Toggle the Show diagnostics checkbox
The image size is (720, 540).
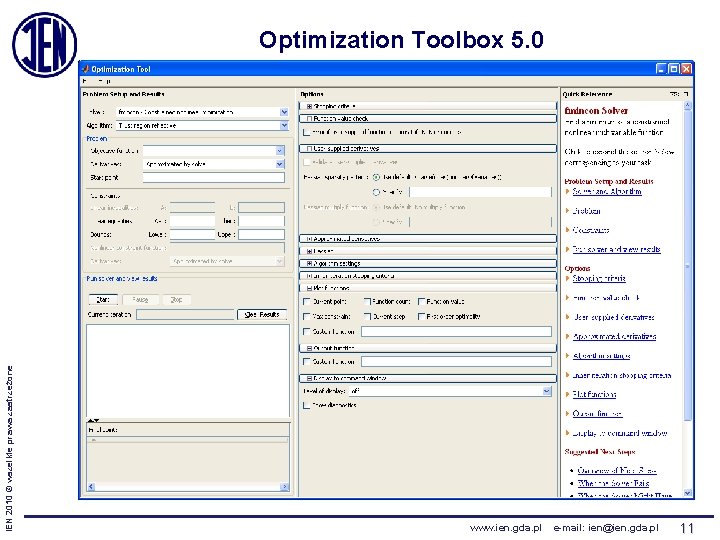click(x=306, y=405)
